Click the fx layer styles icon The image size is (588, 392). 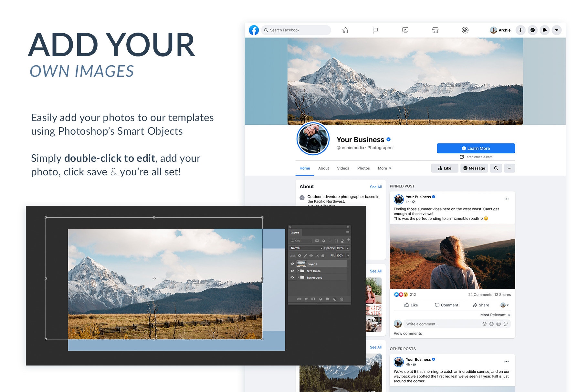tap(306, 299)
